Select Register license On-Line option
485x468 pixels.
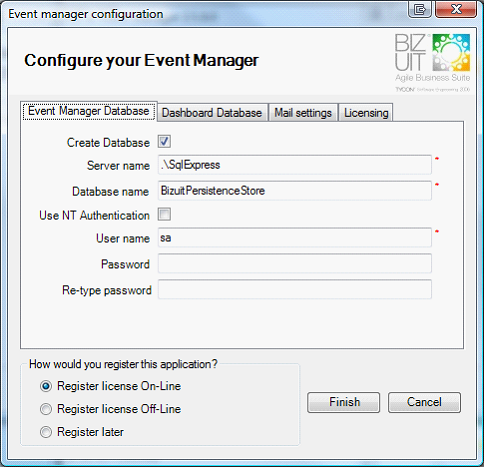[46, 386]
